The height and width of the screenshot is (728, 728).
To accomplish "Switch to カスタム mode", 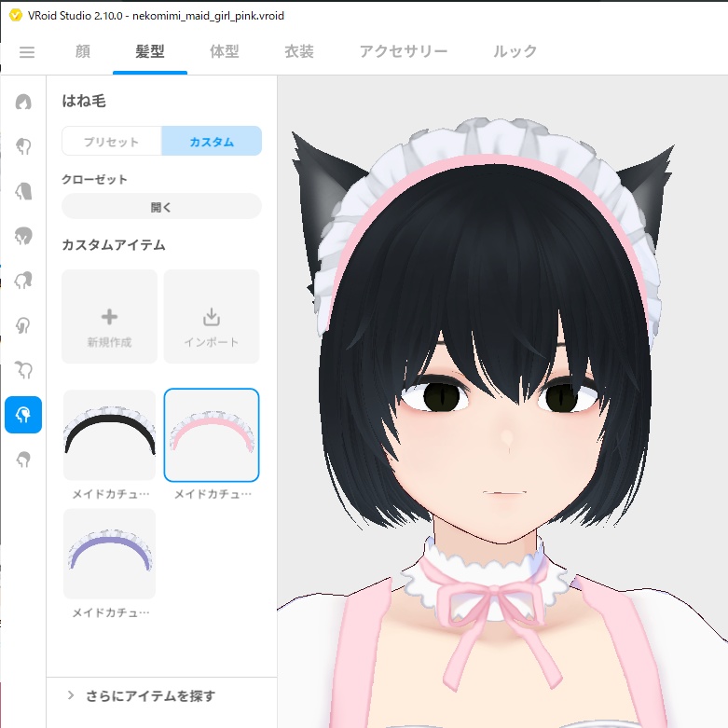I will pyautogui.click(x=212, y=141).
